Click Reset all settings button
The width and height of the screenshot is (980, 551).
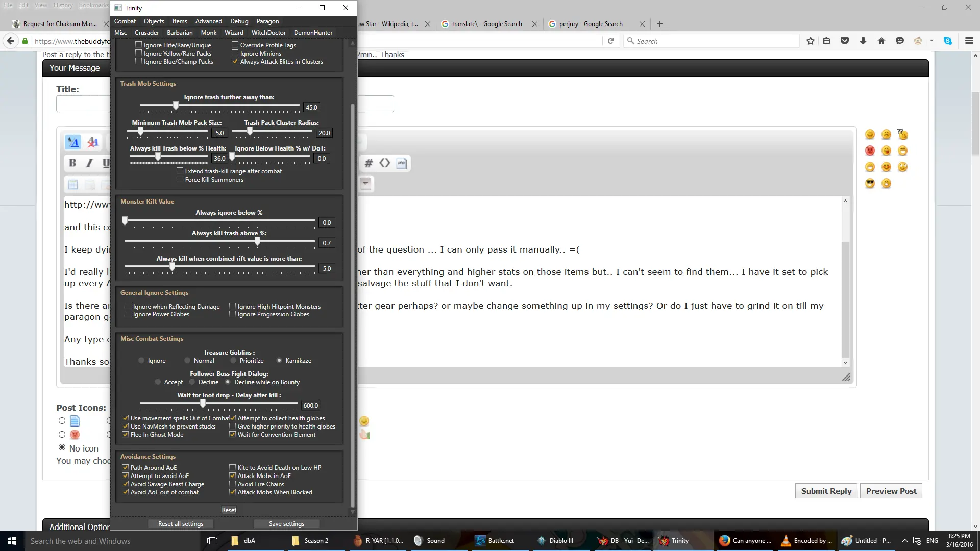click(181, 524)
